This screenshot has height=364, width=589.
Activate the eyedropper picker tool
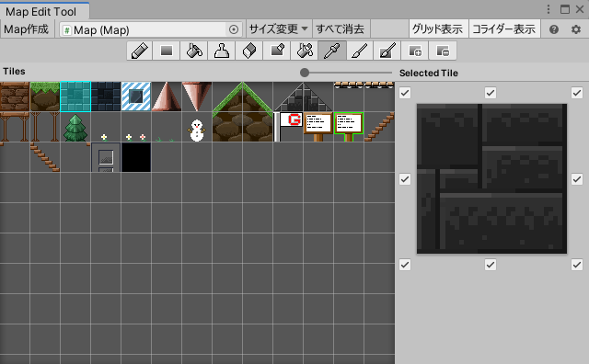(332, 51)
